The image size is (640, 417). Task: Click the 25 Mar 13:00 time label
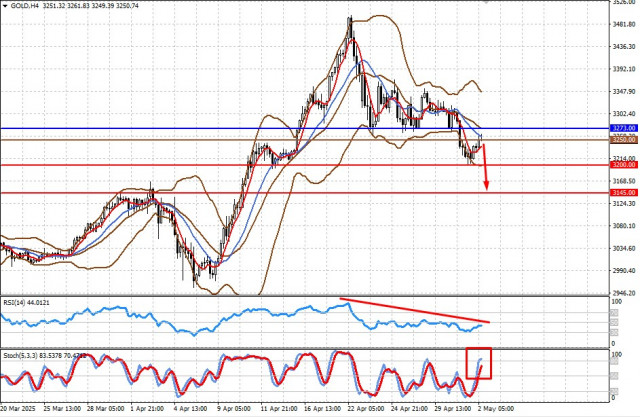click(62, 408)
